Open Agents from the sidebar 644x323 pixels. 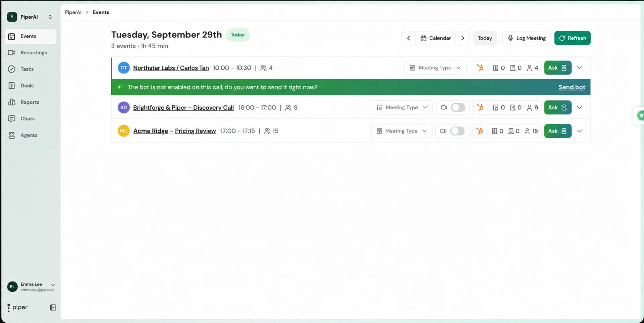tap(31, 135)
